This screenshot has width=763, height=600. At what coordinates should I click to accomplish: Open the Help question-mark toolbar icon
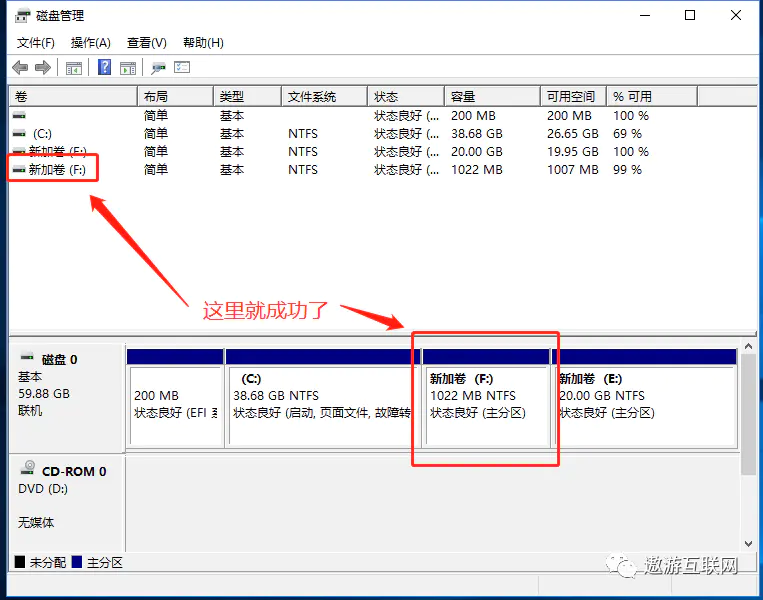click(x=104, y=67)
